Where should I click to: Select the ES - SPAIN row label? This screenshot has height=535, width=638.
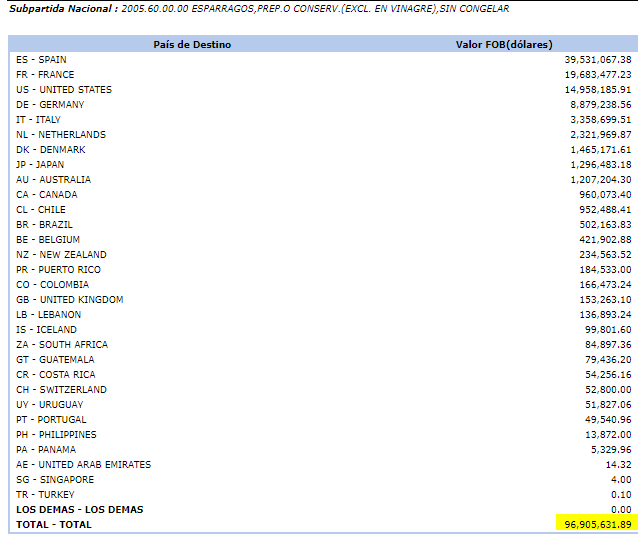coord(41,60)
